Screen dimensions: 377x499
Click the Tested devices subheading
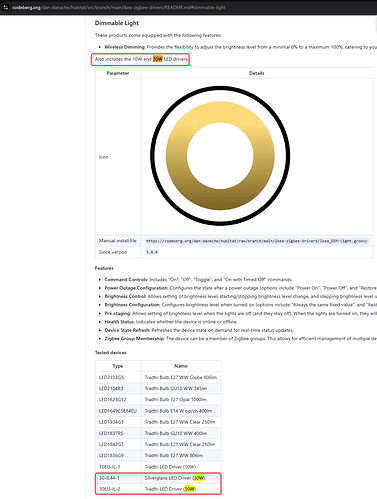point(111,353)
